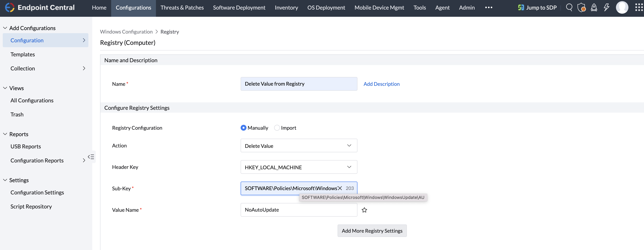Open the Collection sidebar item
The image size is (644, 250).
(x=23, y=68)
